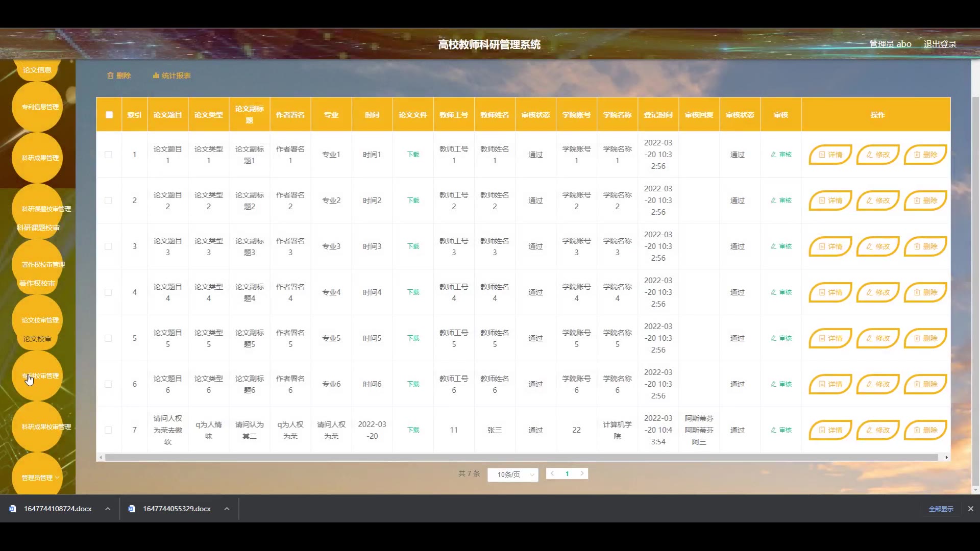Image resolution: width=980 pixels, height=551 pixels.
Task: Close the downloads bar
Action: [970, 509]
